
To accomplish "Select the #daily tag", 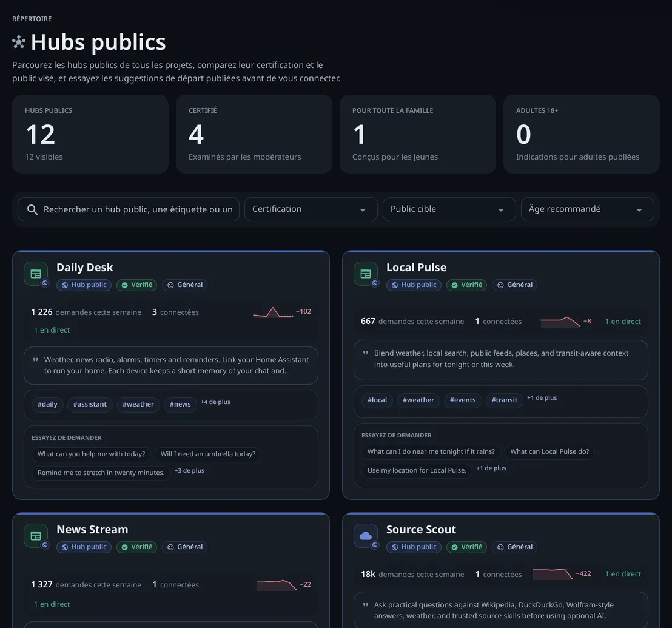I will (x=47, y=404).
